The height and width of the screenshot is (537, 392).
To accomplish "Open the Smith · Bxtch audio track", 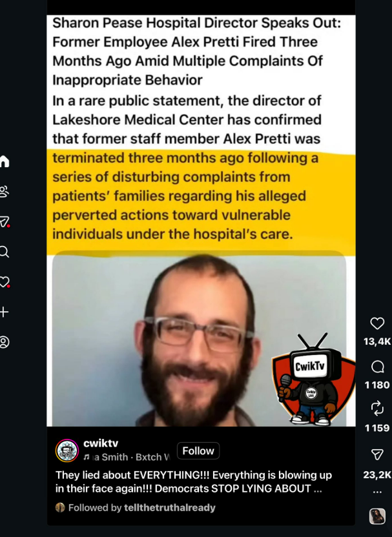I will [x=127, y=457].
